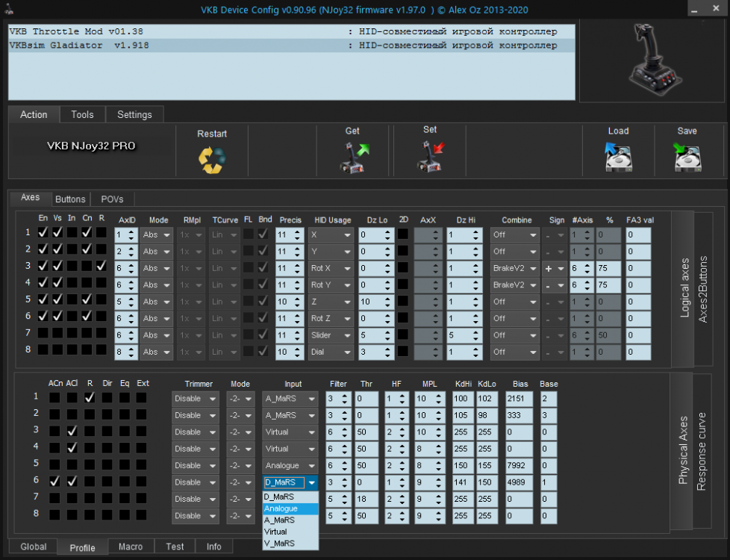Viewport: 730px width, 560px height.
Task: Click the Set joystick icon
Action: coord(431,157)
